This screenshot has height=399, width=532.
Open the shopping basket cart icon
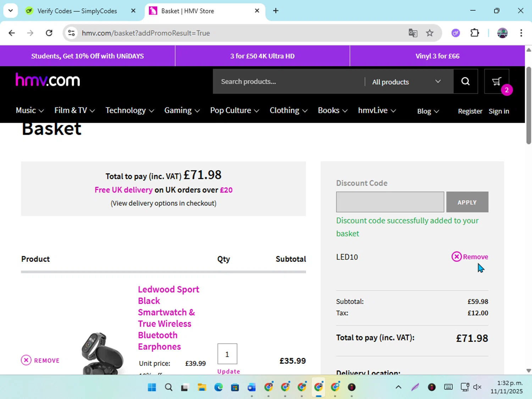click(497, 81)
